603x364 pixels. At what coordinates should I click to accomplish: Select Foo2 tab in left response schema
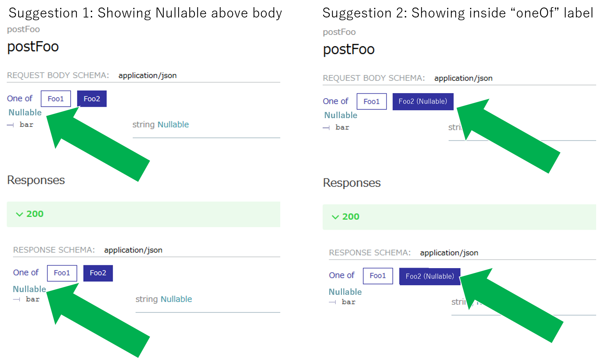(x=98, y=273)
